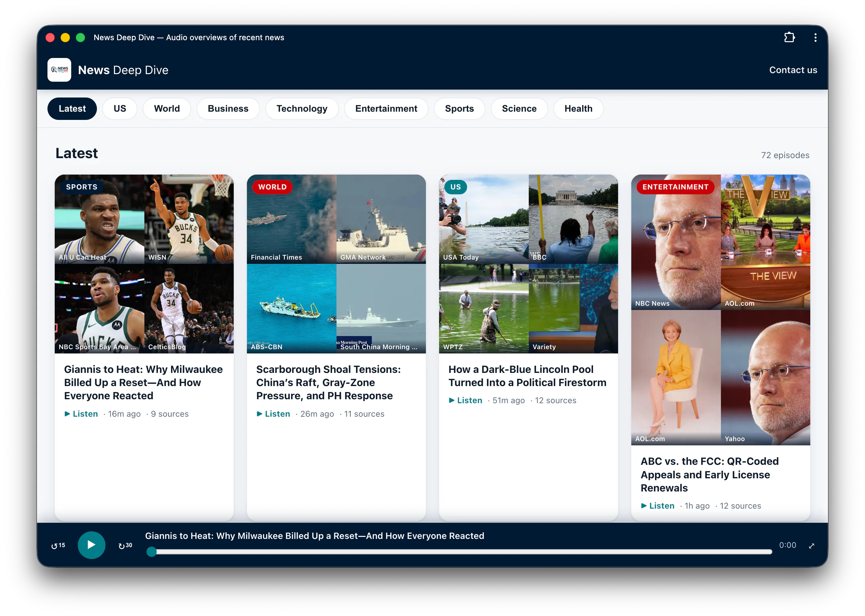Click the teal progress slider handle

tap(151, 552)
